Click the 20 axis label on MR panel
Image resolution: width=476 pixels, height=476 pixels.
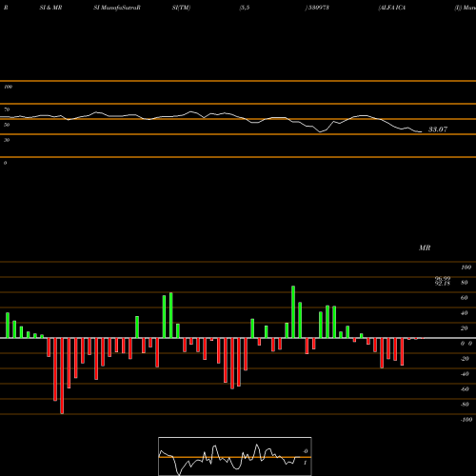pyautogui.click(x=465, y=328)
